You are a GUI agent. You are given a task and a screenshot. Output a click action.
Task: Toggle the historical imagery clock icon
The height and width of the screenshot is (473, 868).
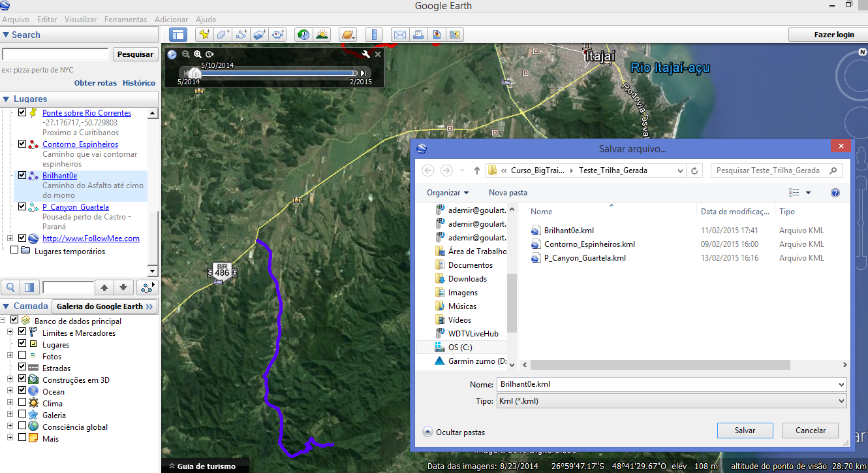303,35
